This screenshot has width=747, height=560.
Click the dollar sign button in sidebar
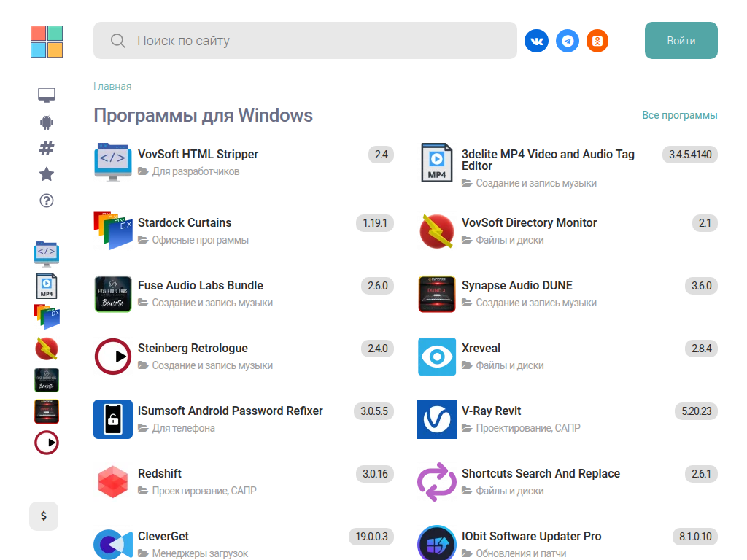(x=44, y=516)
